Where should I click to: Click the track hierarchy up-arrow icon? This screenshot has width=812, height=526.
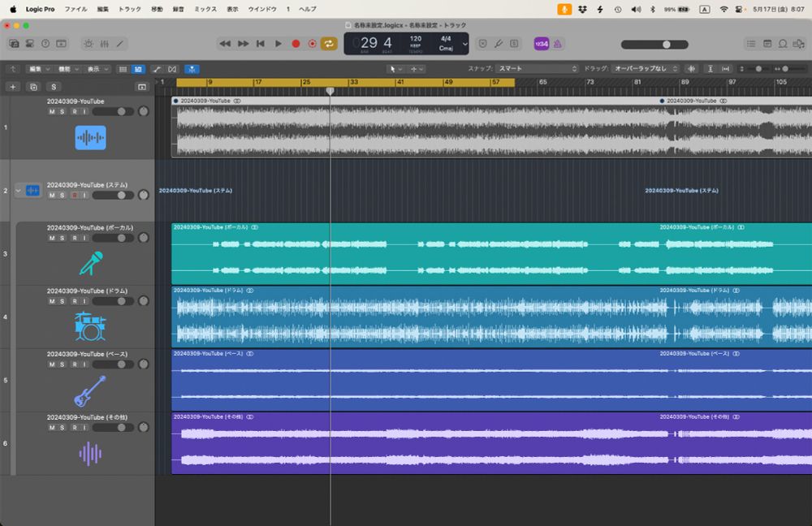[13, 69]
